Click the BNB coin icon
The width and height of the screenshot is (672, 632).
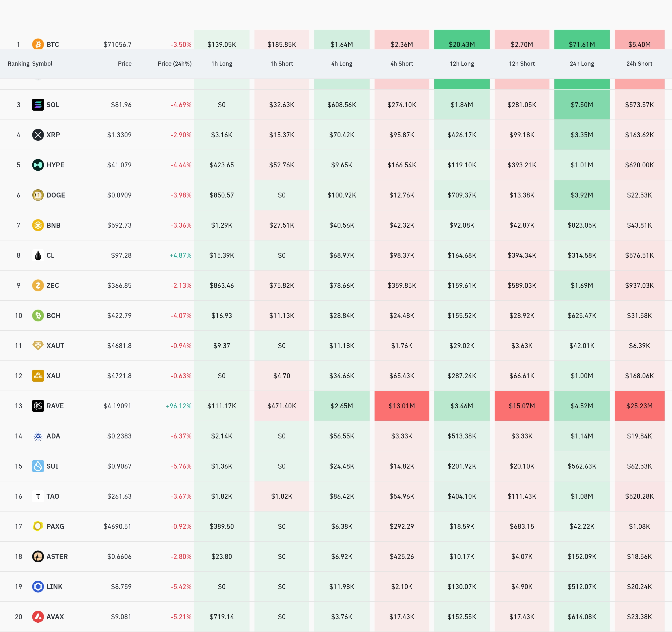coord(38,225)
